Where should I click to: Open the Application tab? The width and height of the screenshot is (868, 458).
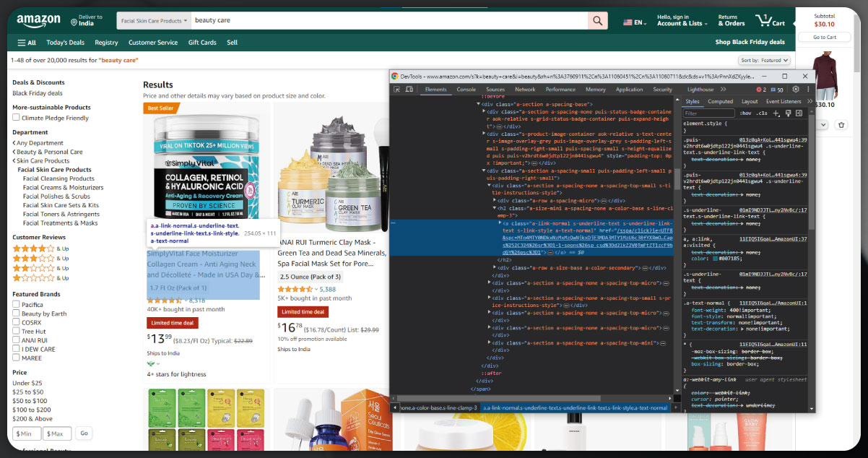point(629,90)
